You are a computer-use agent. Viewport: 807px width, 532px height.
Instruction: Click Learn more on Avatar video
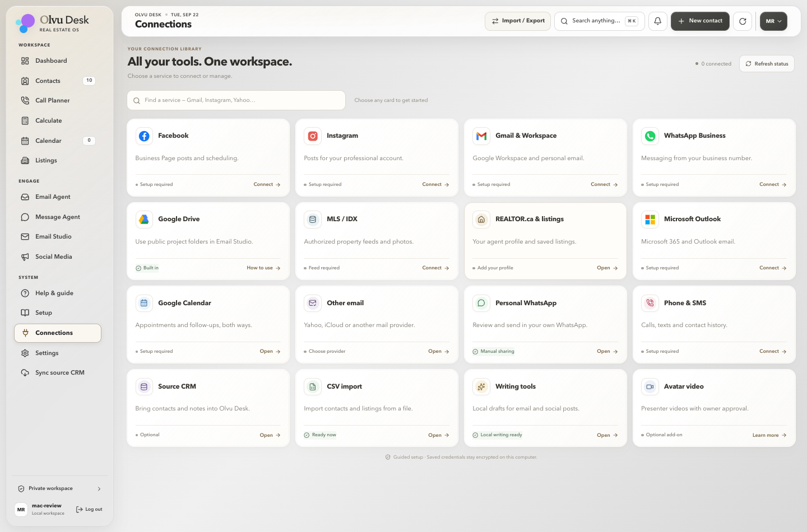[769, 436]
